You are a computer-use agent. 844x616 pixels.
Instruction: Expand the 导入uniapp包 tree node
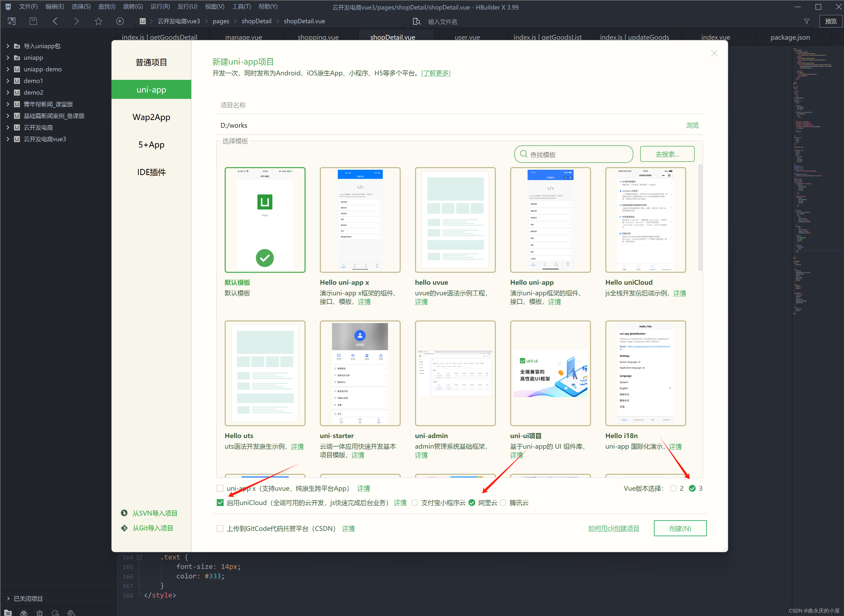(x=8, y=46)
